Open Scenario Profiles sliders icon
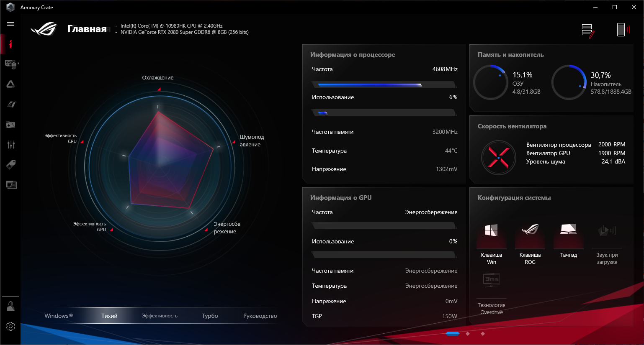 [11, 145]
